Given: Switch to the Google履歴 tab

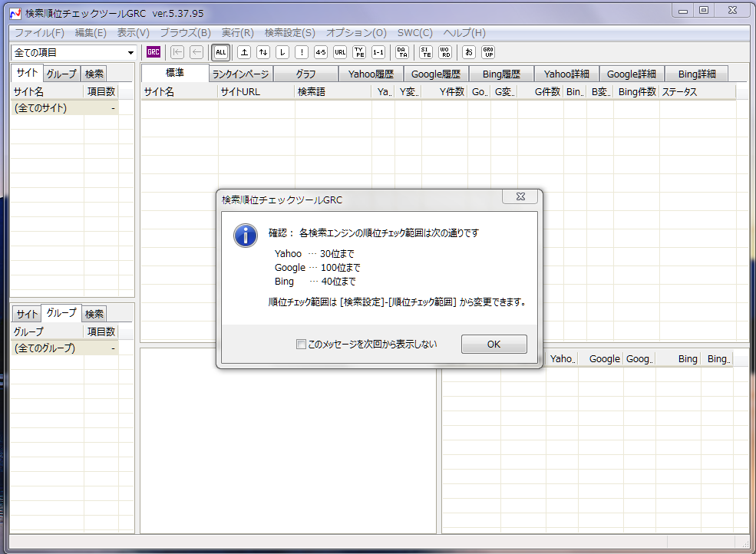Looking at the screenshot, I should tap(436, 74).
